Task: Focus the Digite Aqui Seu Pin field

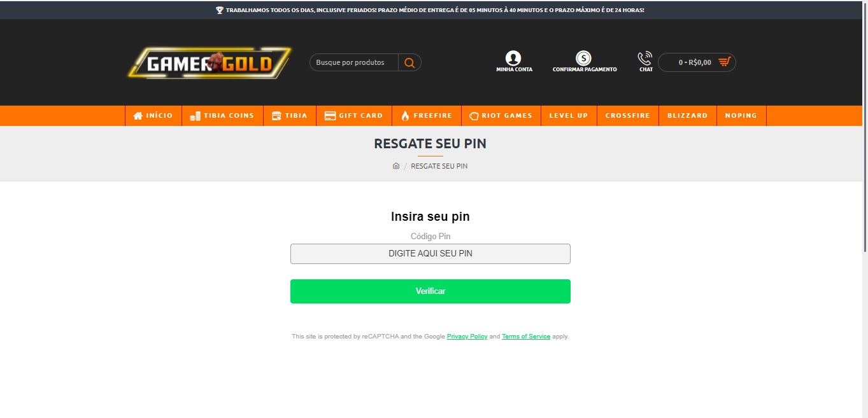Action: pyautogui.click(x=430, y=254)
